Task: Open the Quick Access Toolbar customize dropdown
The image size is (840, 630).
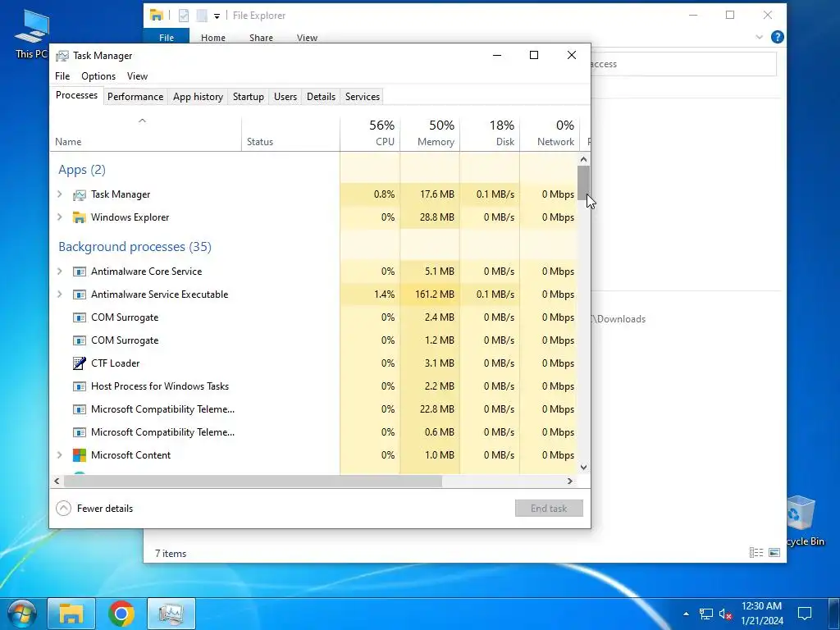Action: tap(217, 16)
